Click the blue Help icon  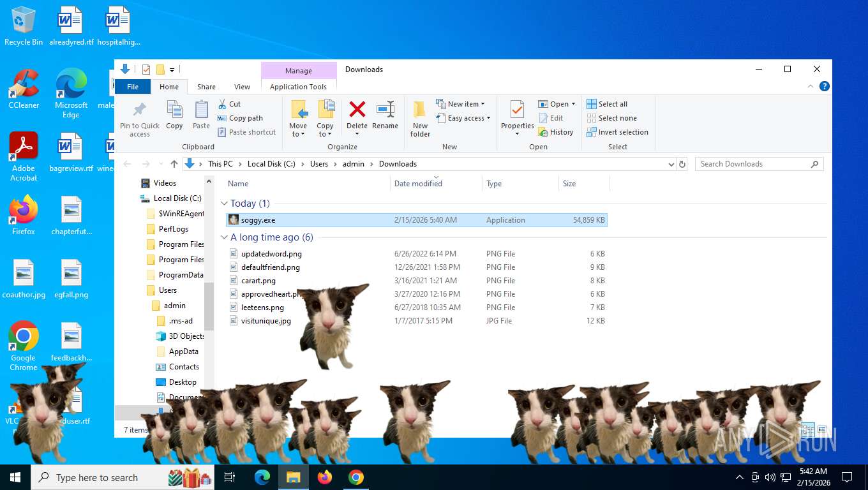[x=824, y=86]
